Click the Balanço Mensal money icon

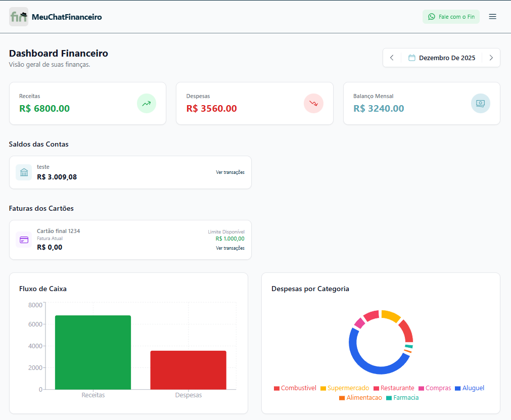[x=480, y=104]
